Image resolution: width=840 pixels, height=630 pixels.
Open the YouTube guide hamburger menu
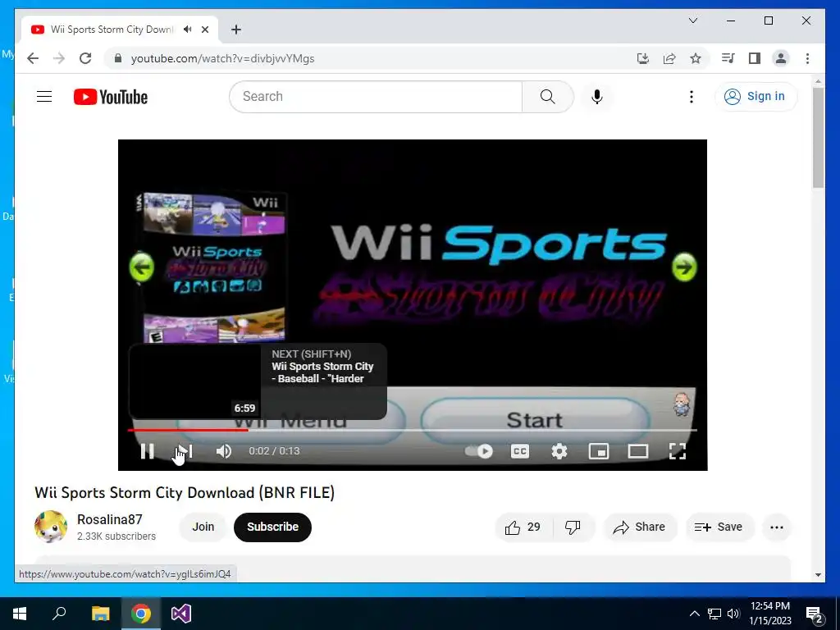tap(44, 97)
